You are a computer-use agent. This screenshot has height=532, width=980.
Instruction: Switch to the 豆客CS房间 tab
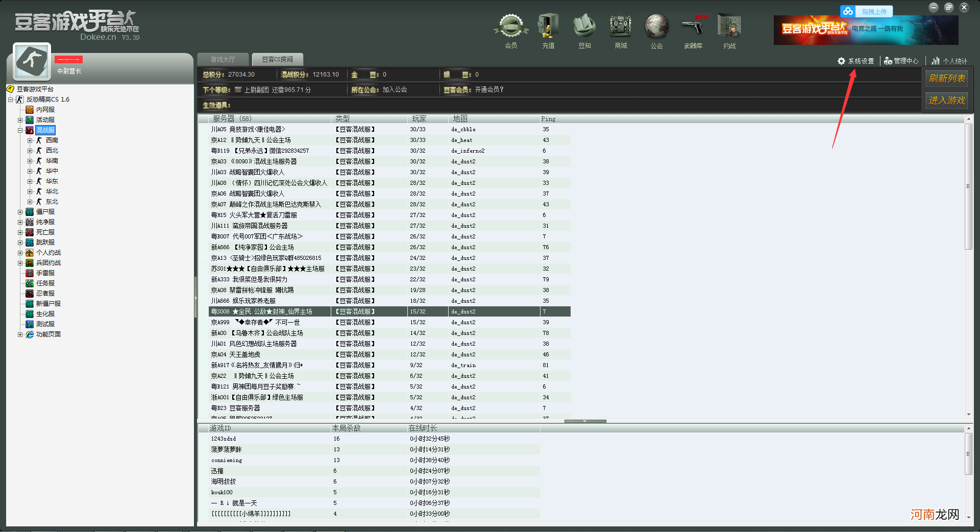[x=277, y=60]
